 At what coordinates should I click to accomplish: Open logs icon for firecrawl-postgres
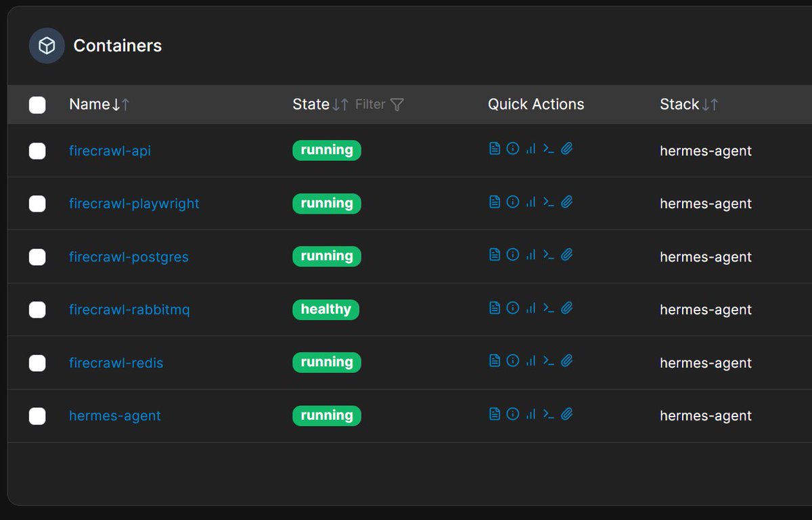(495, 255)
